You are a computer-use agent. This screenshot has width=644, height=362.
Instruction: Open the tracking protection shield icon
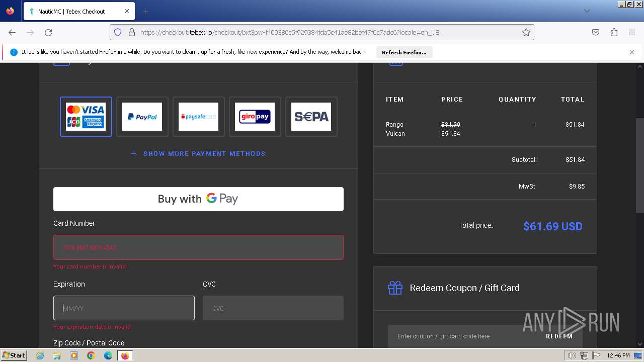tap(118, 32)
